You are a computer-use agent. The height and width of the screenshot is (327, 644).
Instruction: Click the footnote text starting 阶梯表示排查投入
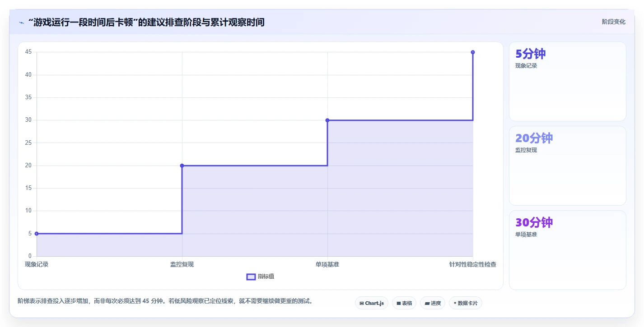coord(165,301)
